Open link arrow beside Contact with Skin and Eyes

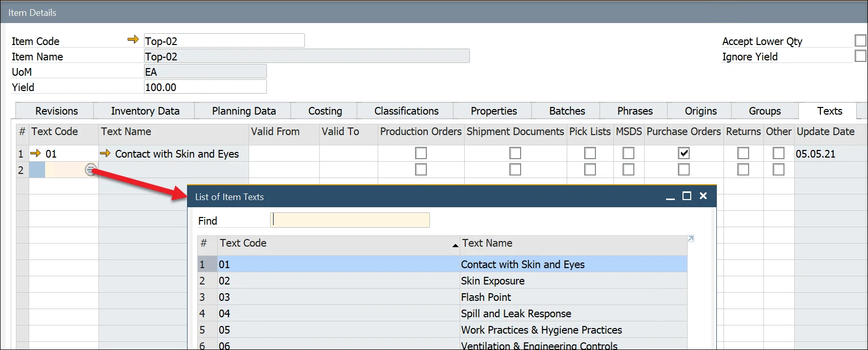(x=105, y=153)
